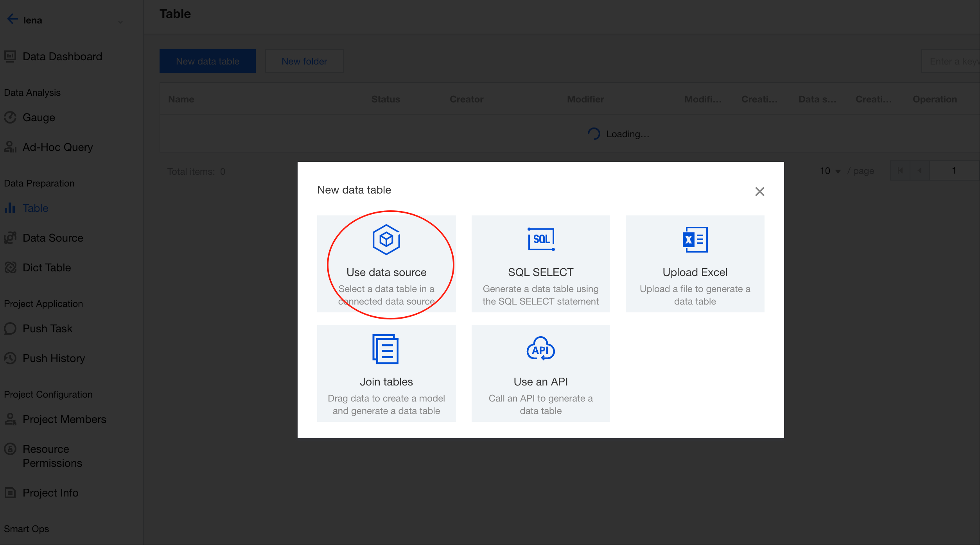Open Project Members in the sidebar

[64, 419]
